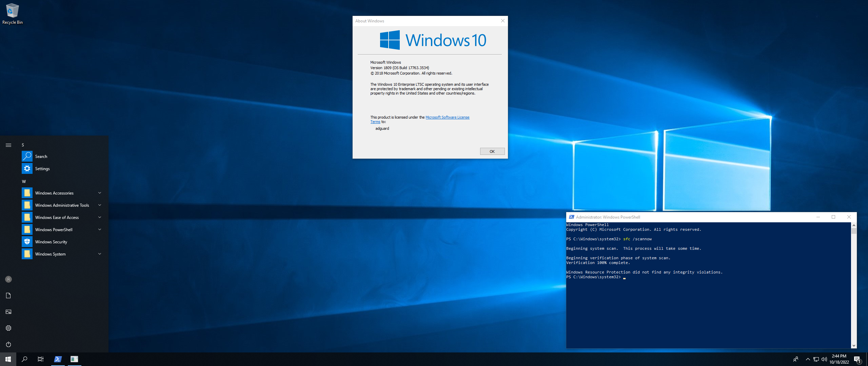Open Task View on the taskbar
The height and width of the screenshot is (366, 868).
pos(41,359)
